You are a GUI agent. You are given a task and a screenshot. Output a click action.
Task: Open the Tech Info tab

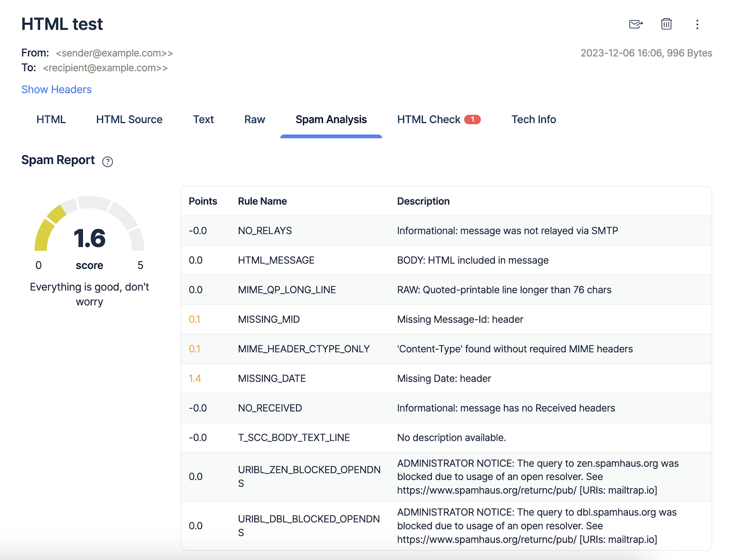(533, 119)
